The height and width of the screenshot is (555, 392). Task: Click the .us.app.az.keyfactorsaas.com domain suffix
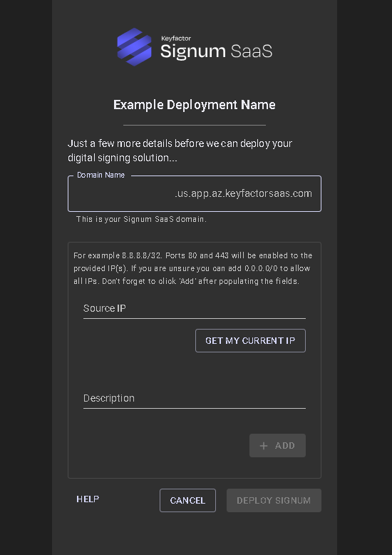coord(244,193)
